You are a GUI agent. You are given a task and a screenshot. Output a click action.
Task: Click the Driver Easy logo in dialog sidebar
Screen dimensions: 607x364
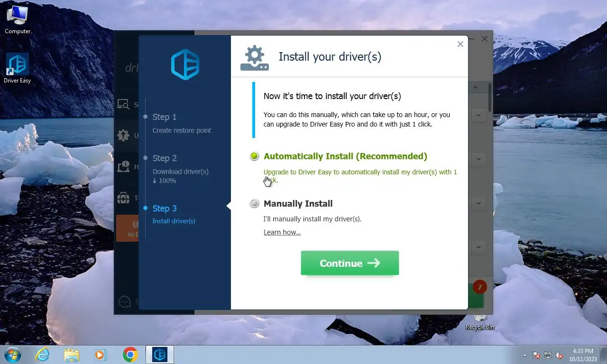(185, 64)
